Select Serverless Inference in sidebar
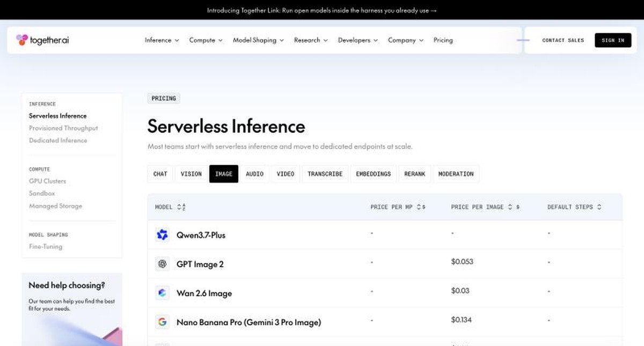The height and width of the screenshot is (346, 644). [57, 116]
